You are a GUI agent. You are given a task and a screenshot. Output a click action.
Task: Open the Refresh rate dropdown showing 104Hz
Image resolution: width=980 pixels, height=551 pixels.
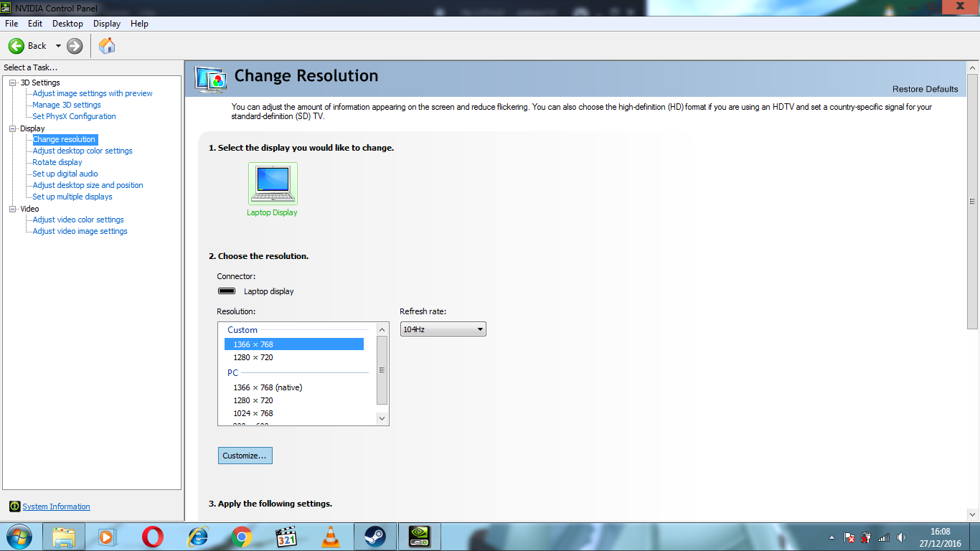443,329
